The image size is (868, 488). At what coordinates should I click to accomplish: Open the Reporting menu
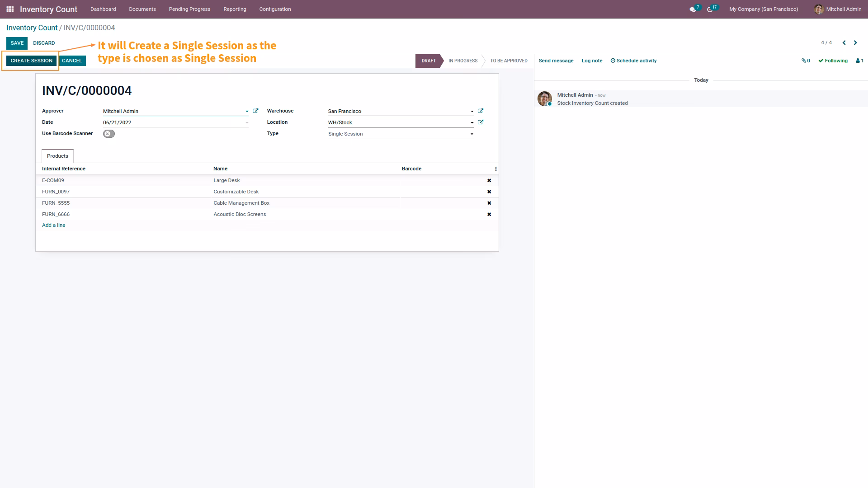(x=235, y=9)
